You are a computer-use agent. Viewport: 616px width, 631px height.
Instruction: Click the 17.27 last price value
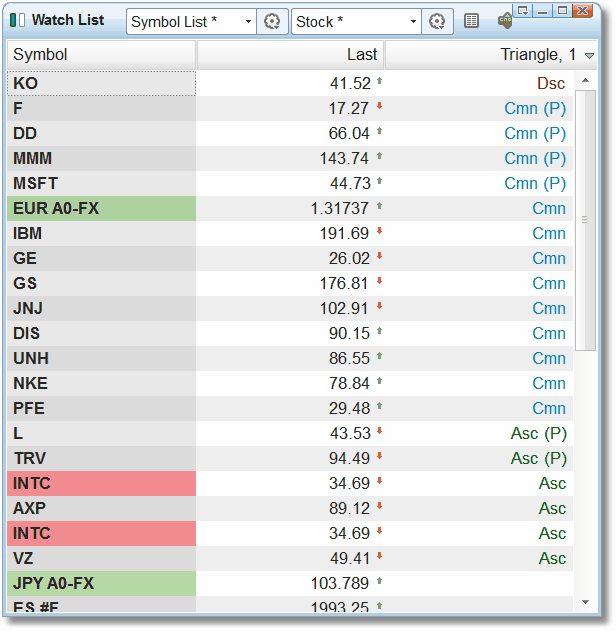[x=349, y=109]
